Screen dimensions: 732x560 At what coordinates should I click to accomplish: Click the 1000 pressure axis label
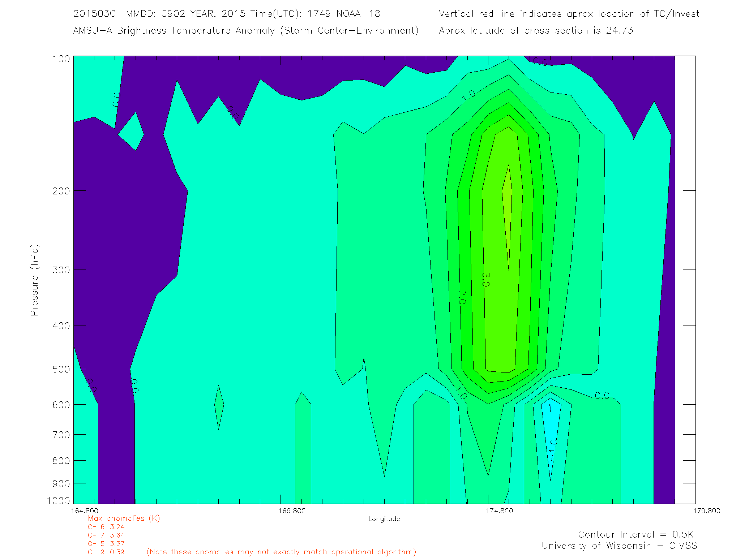point(59,501)
